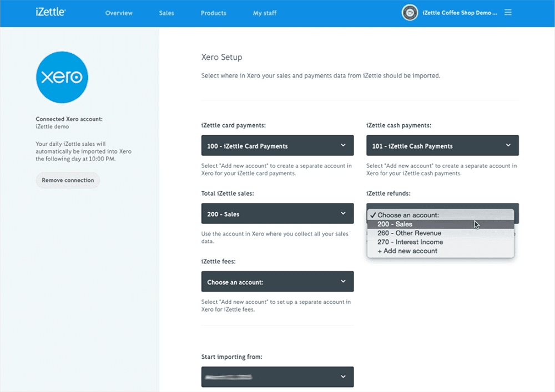The image size is (555, 392).
Task: Choose '+ Add new account' option
Action: click(440, 251)
